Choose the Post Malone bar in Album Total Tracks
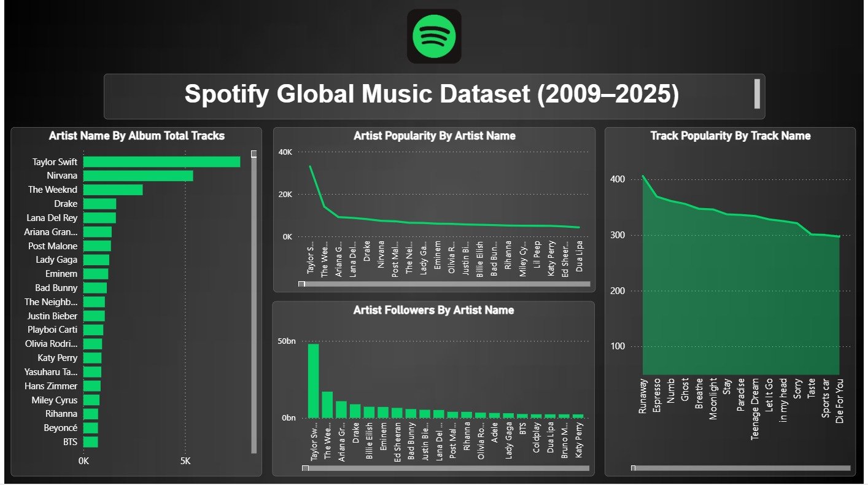 point(97,246)
